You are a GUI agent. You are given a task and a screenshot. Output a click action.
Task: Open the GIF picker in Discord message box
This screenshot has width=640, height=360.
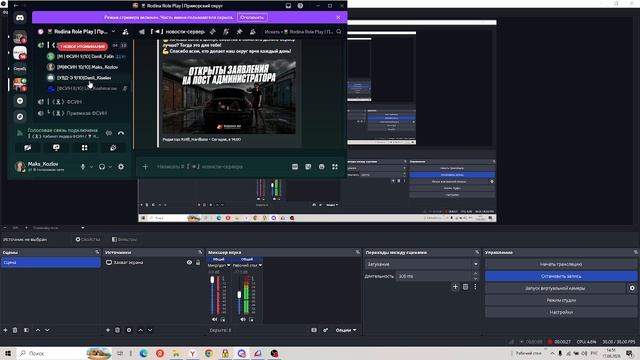coord(295,167)
